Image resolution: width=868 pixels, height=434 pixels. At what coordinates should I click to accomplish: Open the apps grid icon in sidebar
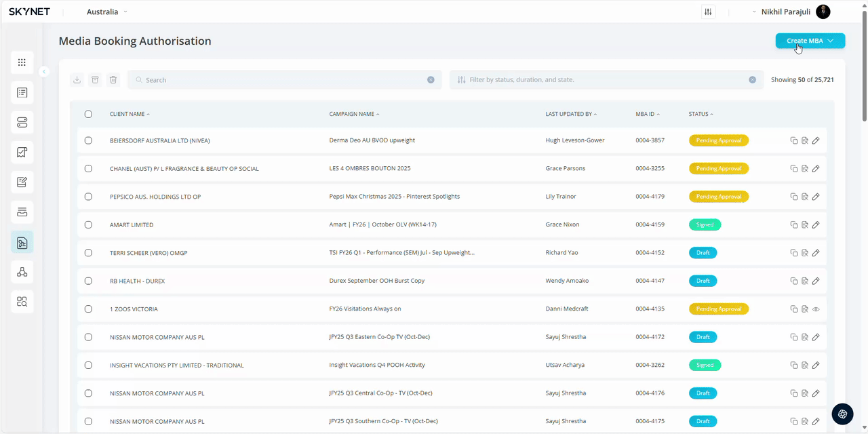click(22, 62)
